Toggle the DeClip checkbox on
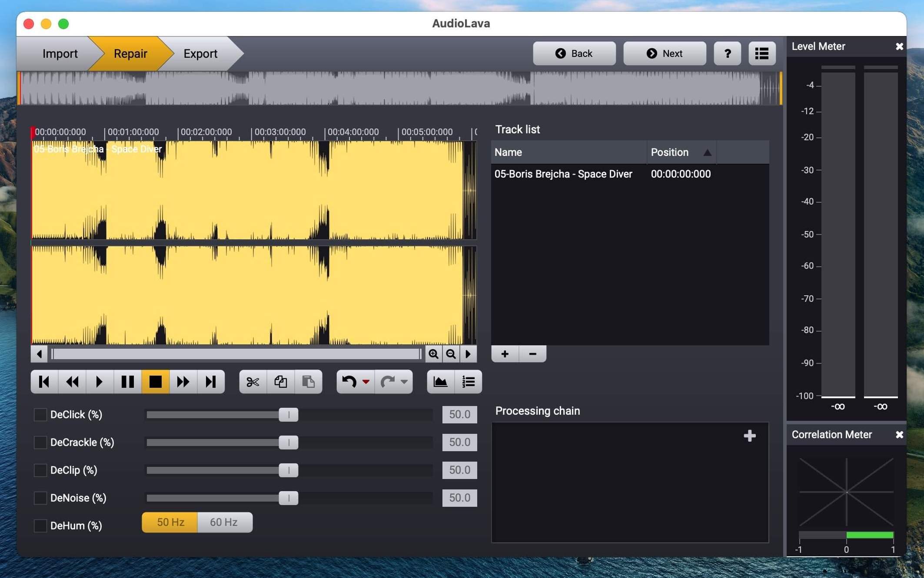Screen dimensions: 924x578 39,469
